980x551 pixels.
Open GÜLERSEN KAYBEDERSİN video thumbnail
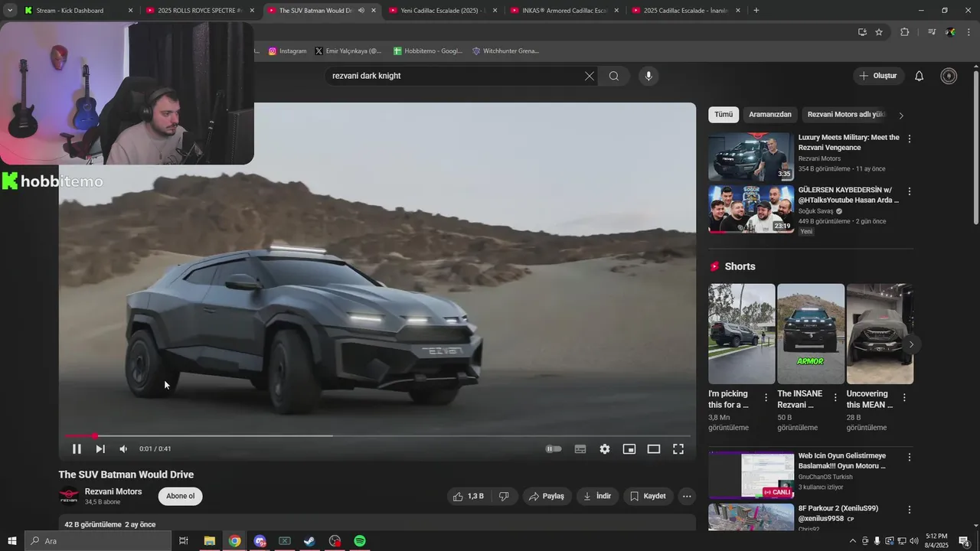point(751,209)
